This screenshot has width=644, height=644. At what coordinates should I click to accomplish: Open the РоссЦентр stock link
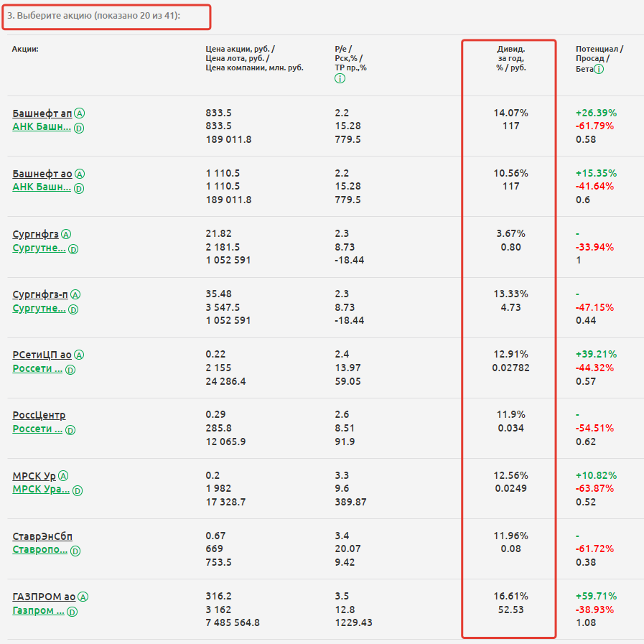point(39,415)
